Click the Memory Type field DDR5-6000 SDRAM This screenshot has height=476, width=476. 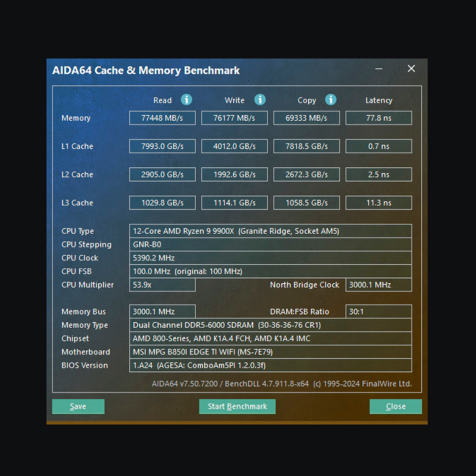tap(270, 325)
